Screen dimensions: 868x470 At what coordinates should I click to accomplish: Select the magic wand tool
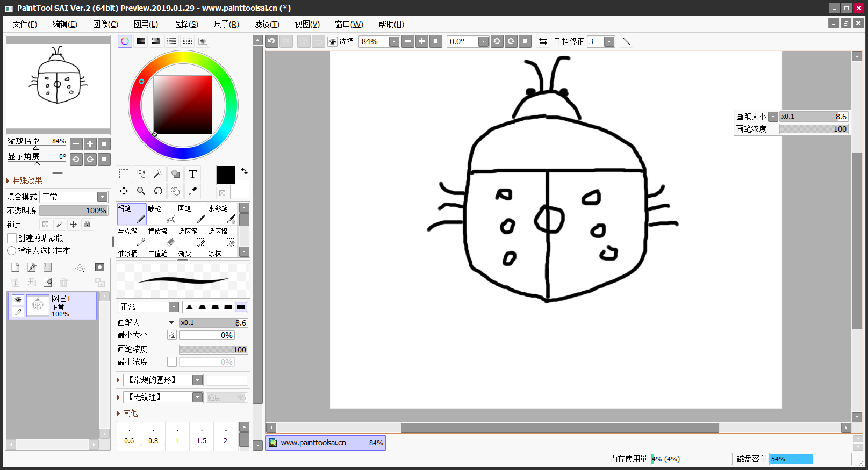pyautogui.click(x=158, y=174)
